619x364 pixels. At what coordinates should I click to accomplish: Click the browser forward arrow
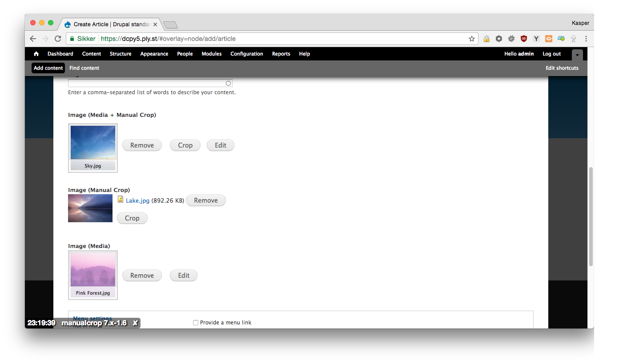45,39
